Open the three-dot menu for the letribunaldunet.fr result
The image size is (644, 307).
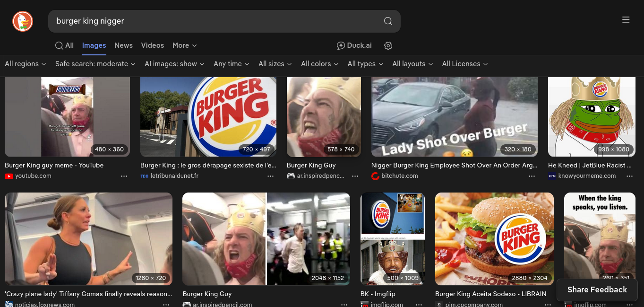pyautogui.click(x=270, y=176)
